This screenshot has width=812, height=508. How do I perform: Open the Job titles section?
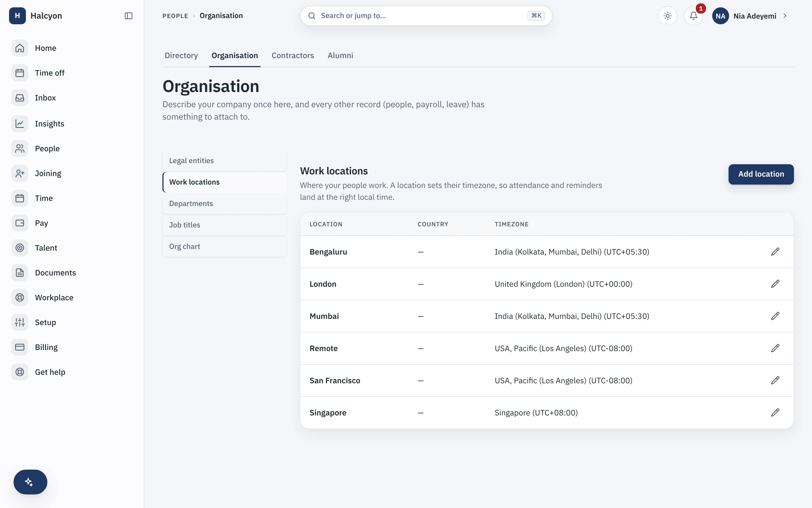(x=224, y=225)
